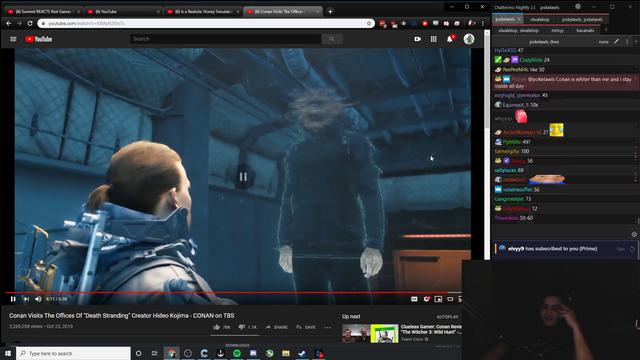Open the 'none' mode dropdown in Chatterino header
Screen dimensions: 640x360
603,42
